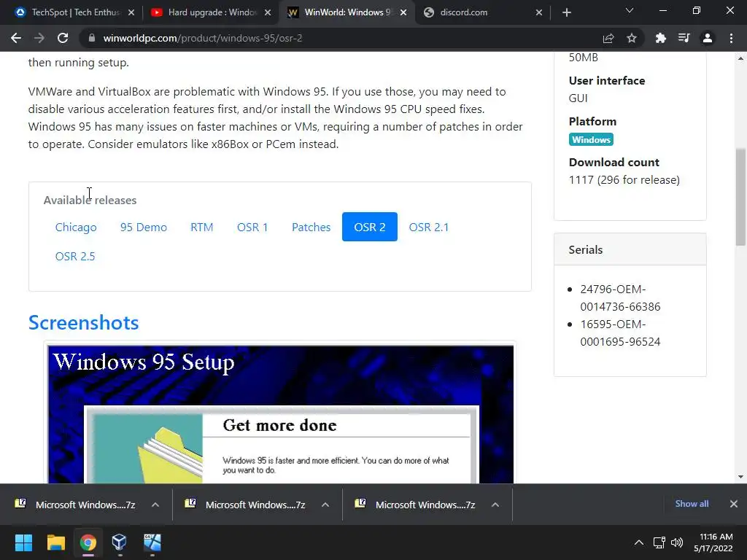Select the Chicago release
Image resolution: width=747 pixels, height=560 pixels.
click(x=76, y=227)
